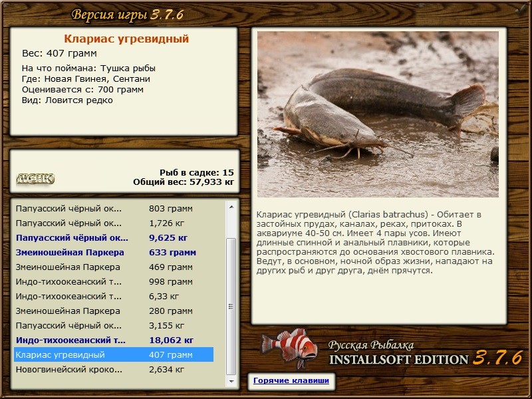Screen dimensions: 532x399
Task: Select the Индо-тихоокеанский 6,33 кг row
Action: (x=114, y=296)
